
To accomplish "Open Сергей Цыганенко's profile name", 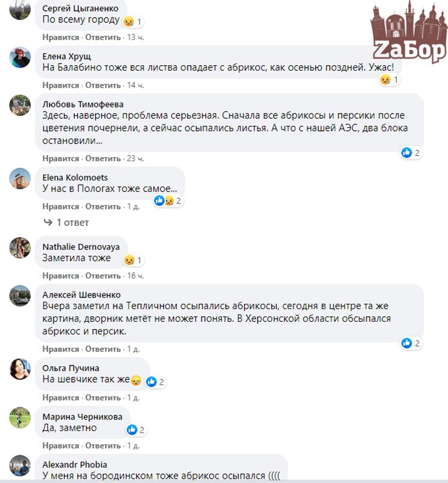I will (x=80, y=8).
